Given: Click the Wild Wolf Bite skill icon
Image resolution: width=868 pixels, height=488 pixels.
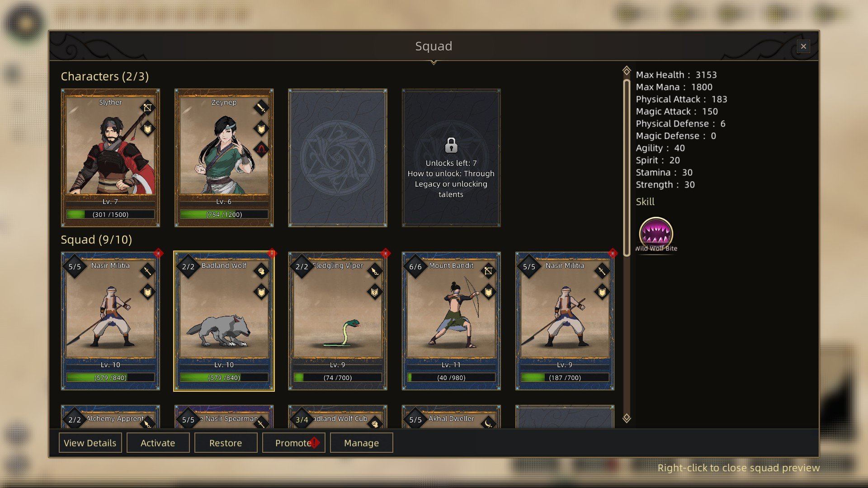Looking at the screenshot, I should click(x=656, y=233).
